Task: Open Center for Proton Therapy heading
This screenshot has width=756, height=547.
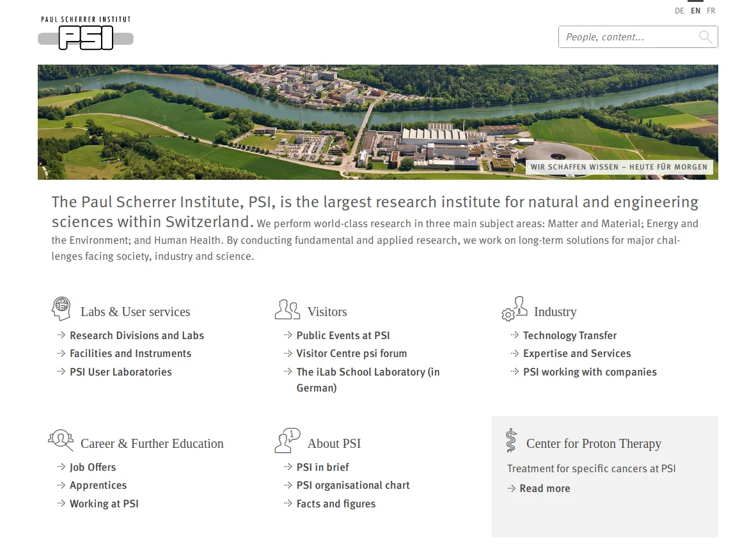Action: [x=594, y=444]
